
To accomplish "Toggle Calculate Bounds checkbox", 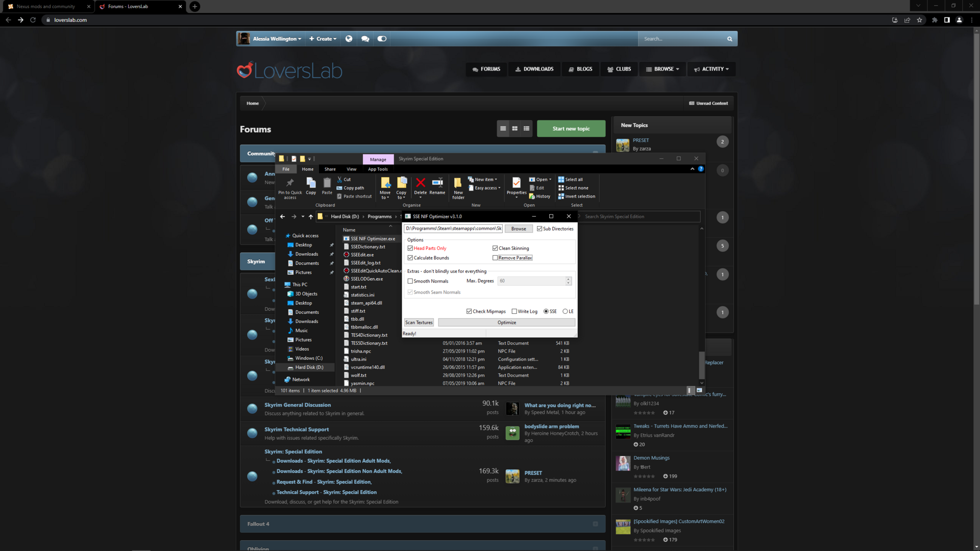I will click(410, 258).
